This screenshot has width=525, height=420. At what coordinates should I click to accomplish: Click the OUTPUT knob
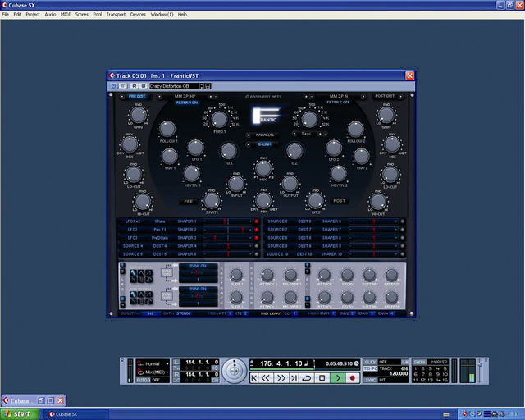pos(290,184)
